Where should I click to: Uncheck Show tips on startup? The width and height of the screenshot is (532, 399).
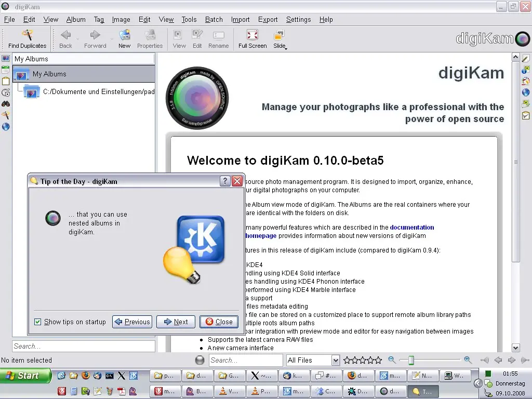tap(37, 322)
